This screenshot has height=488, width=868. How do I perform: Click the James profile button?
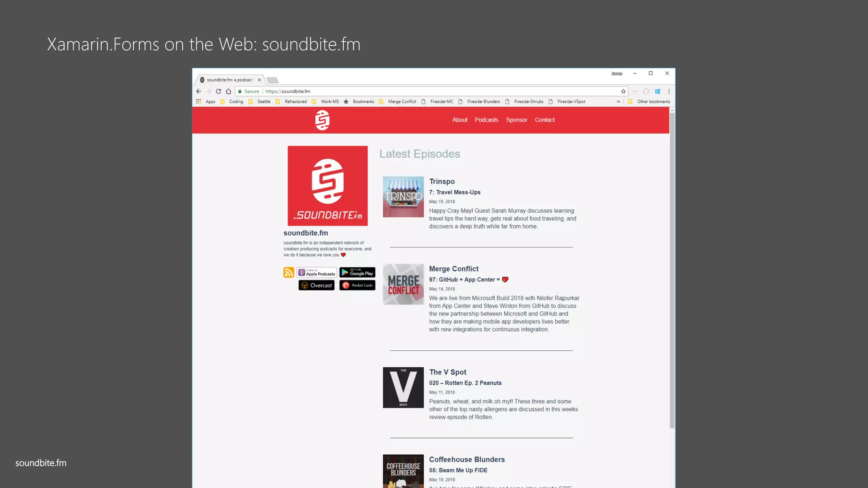coord(617,74)
